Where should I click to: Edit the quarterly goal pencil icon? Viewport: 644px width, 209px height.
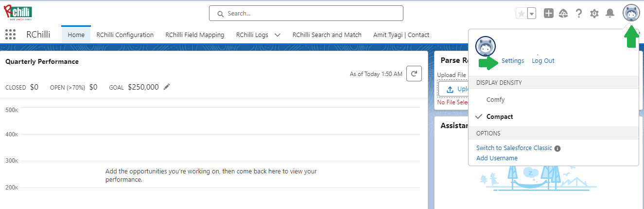click(x=167, y=87)
